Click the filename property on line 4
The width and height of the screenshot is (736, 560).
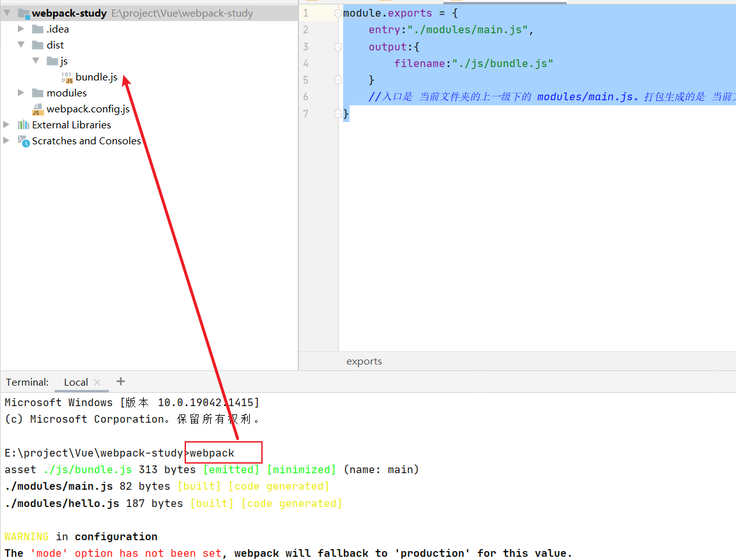[x=420, y=63]
